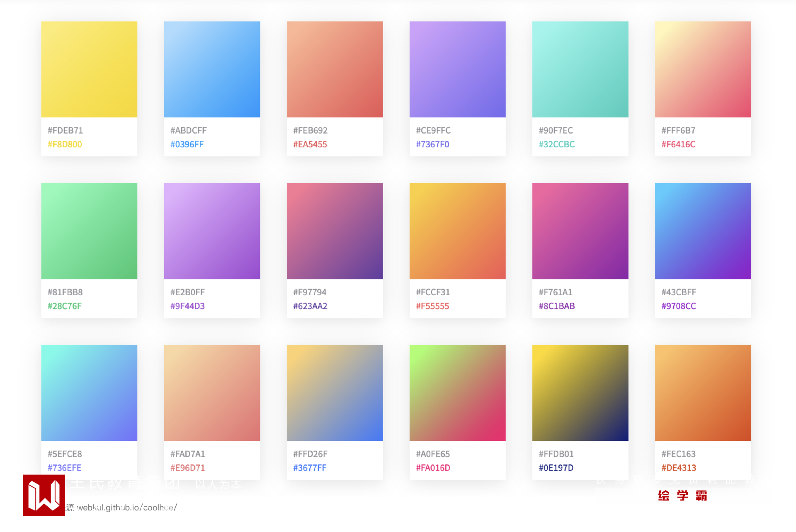The image size is (796, 532).
Task: Select the #A0FE65 green-pink gradient swatch
Action: click(457, 393)
